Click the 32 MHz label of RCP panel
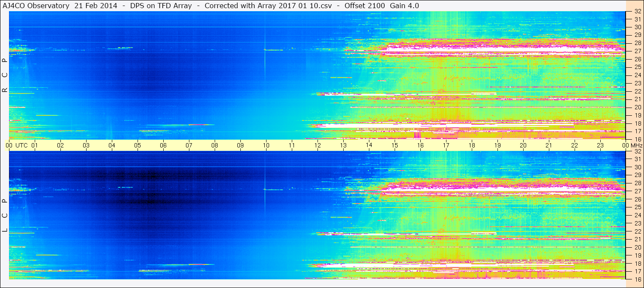The width and height of the screenshot is (644, 288). tap(638, 11)
